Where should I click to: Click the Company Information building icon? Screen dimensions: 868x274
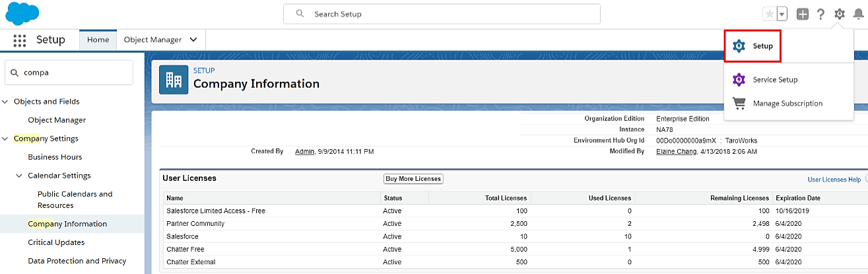[x=174, y=80]
